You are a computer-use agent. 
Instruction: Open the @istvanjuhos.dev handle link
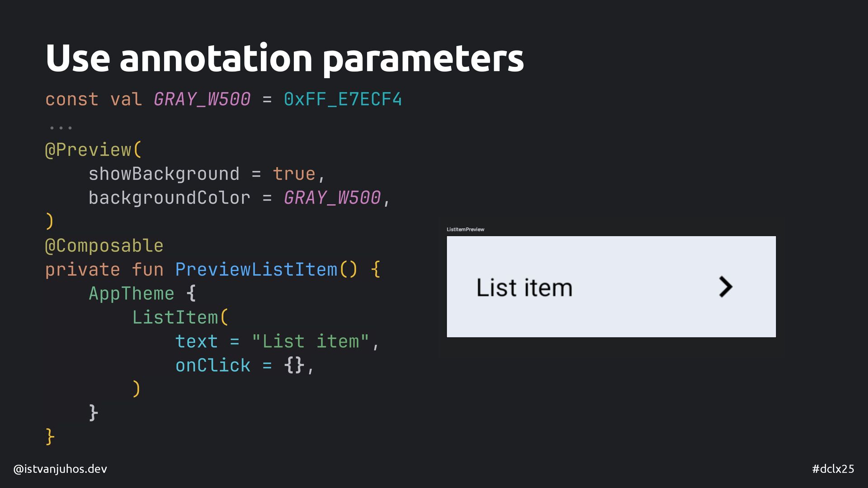(60, 469)
